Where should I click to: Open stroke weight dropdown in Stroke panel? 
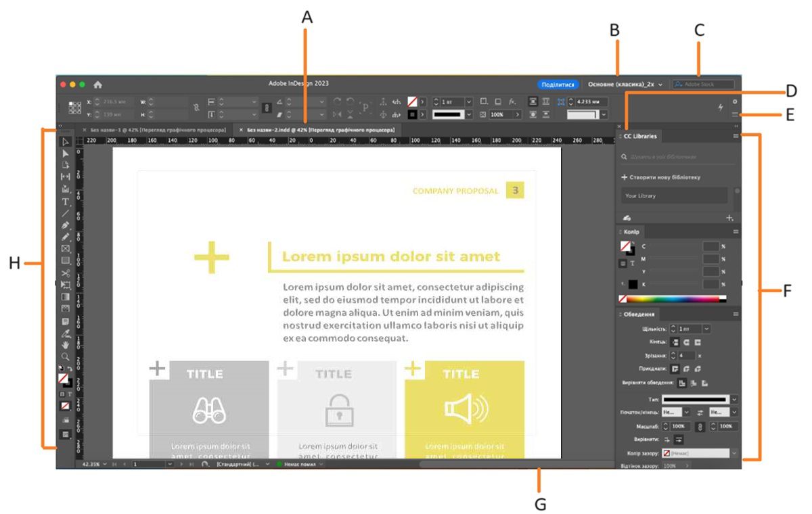tap(706, 329)
